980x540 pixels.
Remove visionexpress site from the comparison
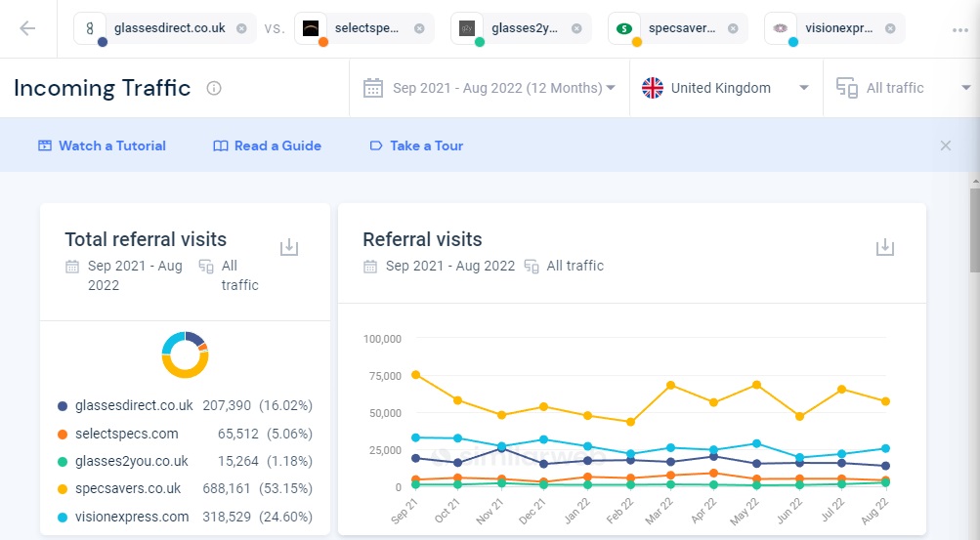coord(891,28)
